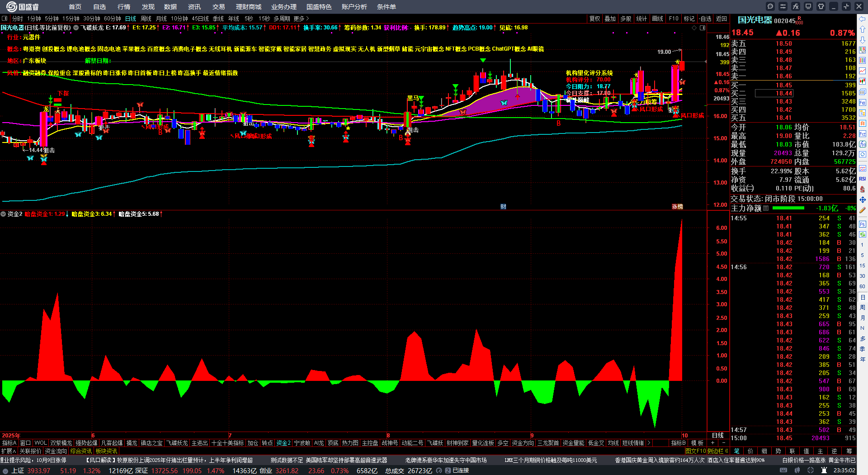Click the F12 icon in right sidebar
This screenshot has width=868, height=475.
click(x=863, y=134)
